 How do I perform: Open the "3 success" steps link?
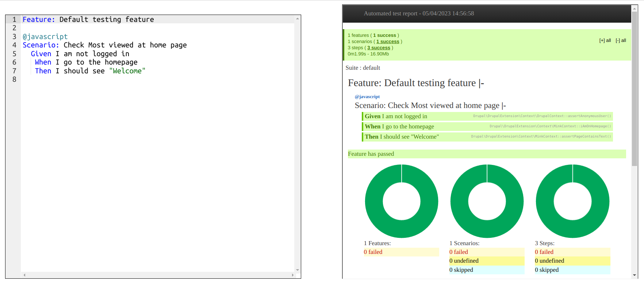(x=379, y=48)
